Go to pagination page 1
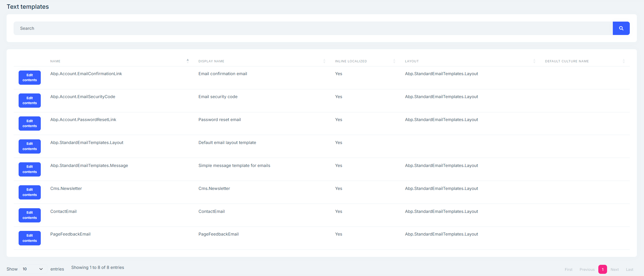644x276 pixels. (x=602, y=269)
